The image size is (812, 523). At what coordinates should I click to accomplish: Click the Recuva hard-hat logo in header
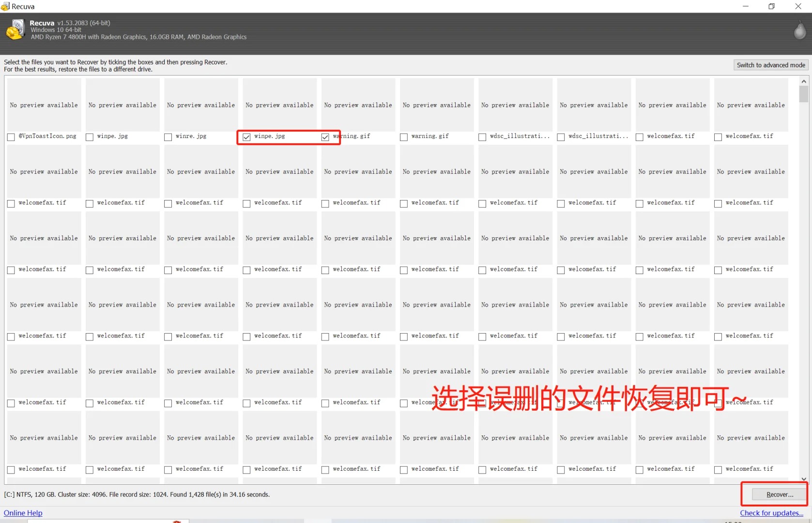point(15,30)
